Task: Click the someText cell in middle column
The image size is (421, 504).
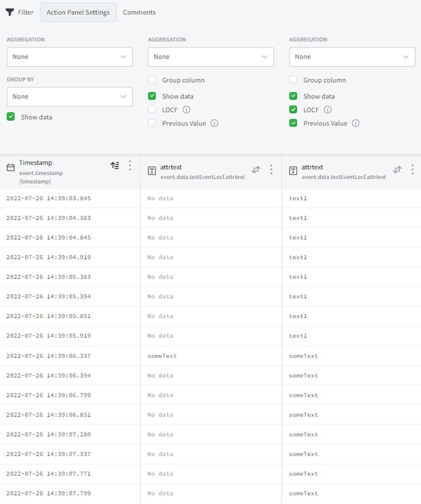Action: pyautogui.click(x=162, y=356)
